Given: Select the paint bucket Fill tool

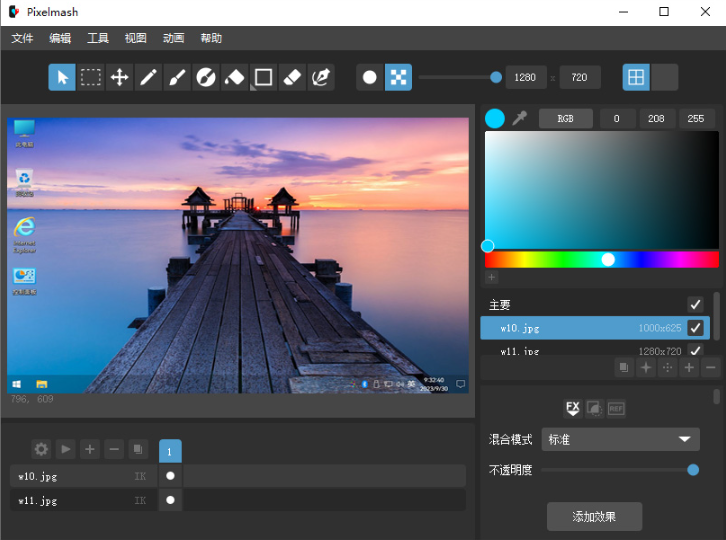Looking at the screenshot, I should pyautogui.click(x=234, y=77).
